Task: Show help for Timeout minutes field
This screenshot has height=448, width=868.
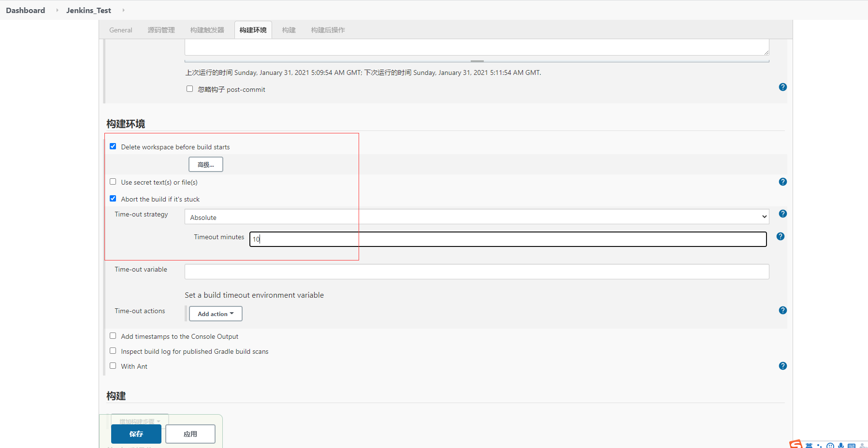Action: tap(781, 236)
